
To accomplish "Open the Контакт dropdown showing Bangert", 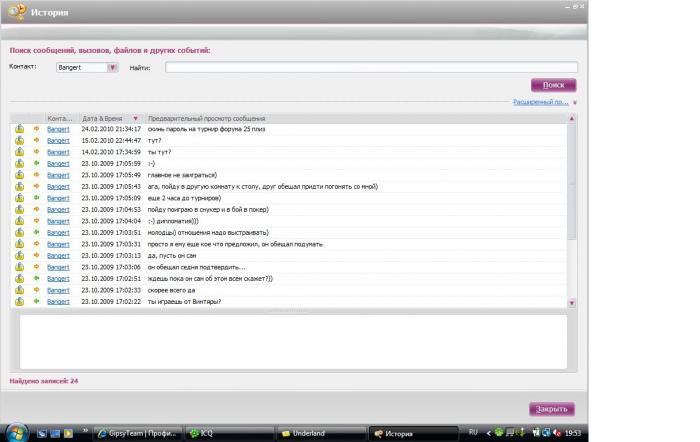I will point(87,67).
